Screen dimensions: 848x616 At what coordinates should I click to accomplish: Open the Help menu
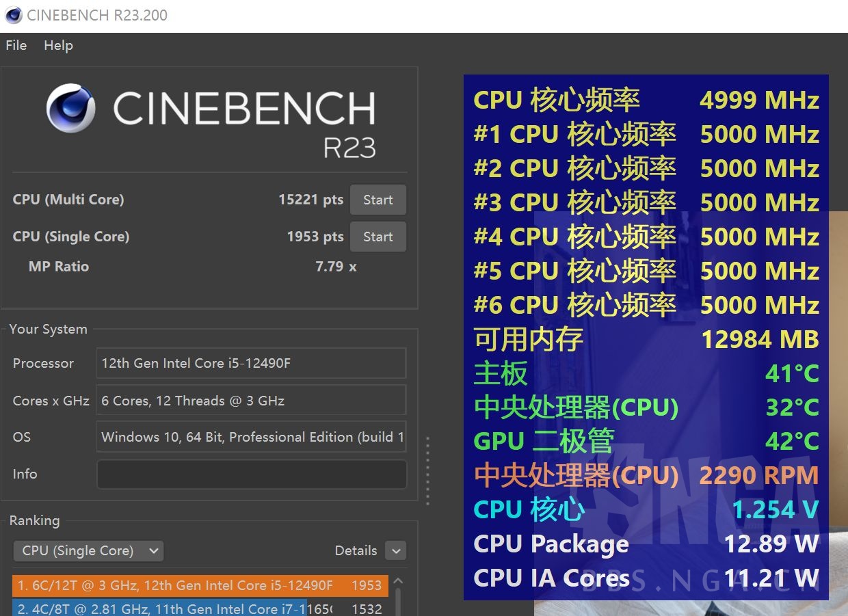[58, 46]
